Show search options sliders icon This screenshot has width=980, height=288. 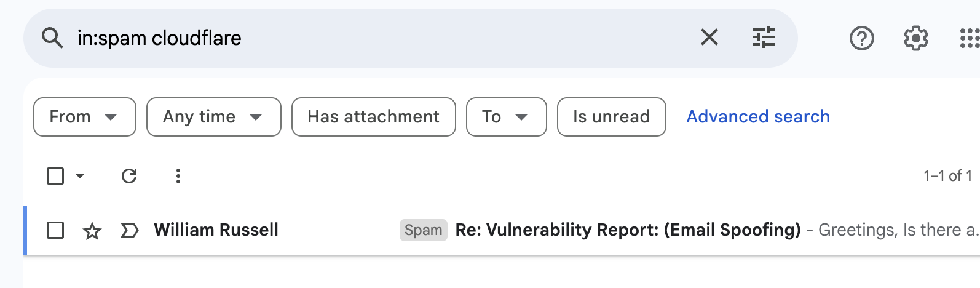[764, 38]
